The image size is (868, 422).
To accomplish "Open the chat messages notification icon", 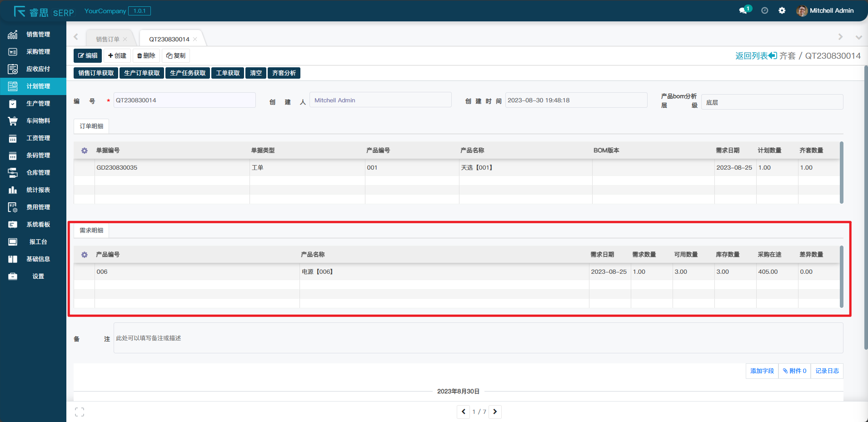I will coord(743,10).
